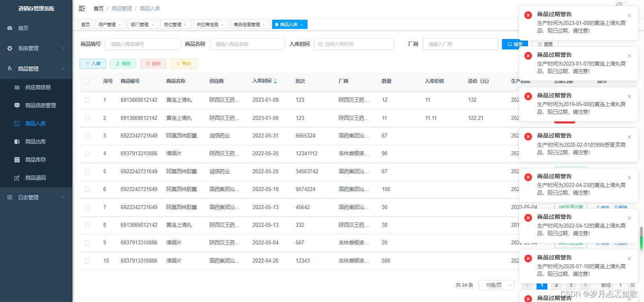Image resolution: width=644 pixels, height=302 pixels.
Task: Close the 2022-04-23 expiry warning
Action: (630, 178)
